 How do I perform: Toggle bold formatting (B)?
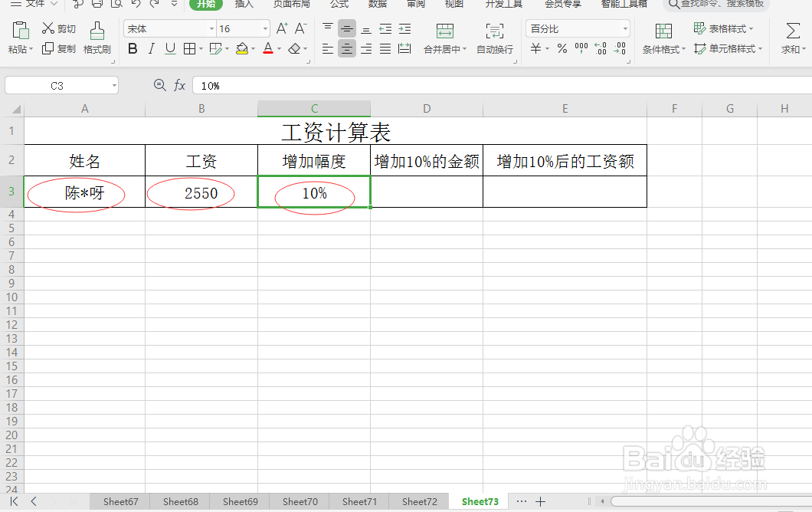point(133,49)
